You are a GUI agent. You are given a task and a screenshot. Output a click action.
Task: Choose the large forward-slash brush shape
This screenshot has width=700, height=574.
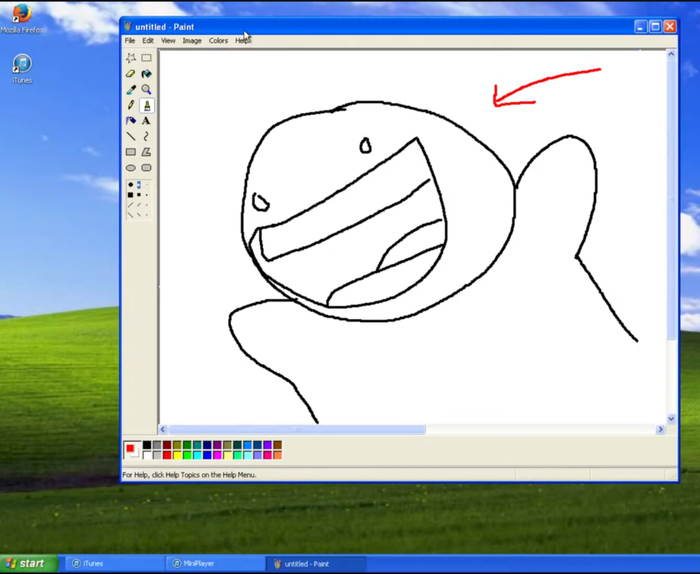(130, 205)
